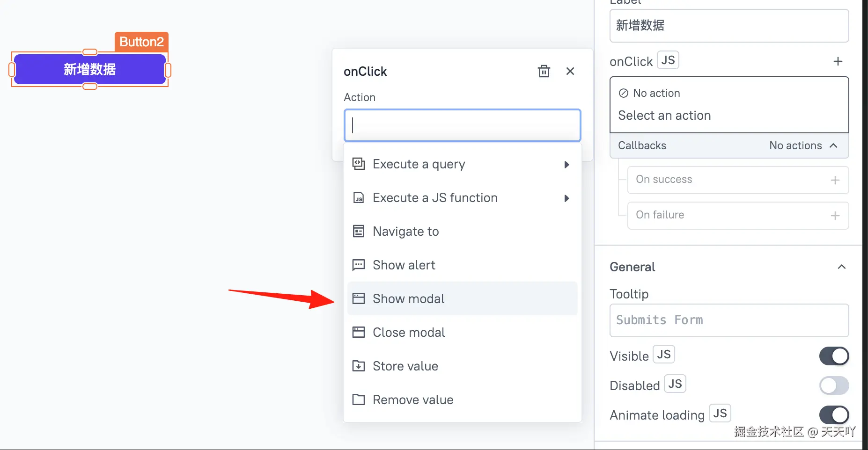Toggle JS mode for onClick property
Screen dimensions: 868x450
(668, 60)
